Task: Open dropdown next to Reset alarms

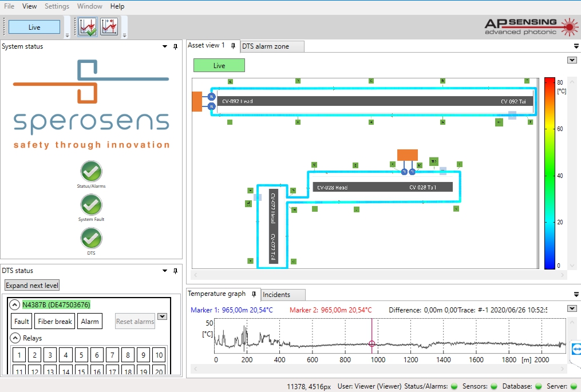Action: [163, 316]
